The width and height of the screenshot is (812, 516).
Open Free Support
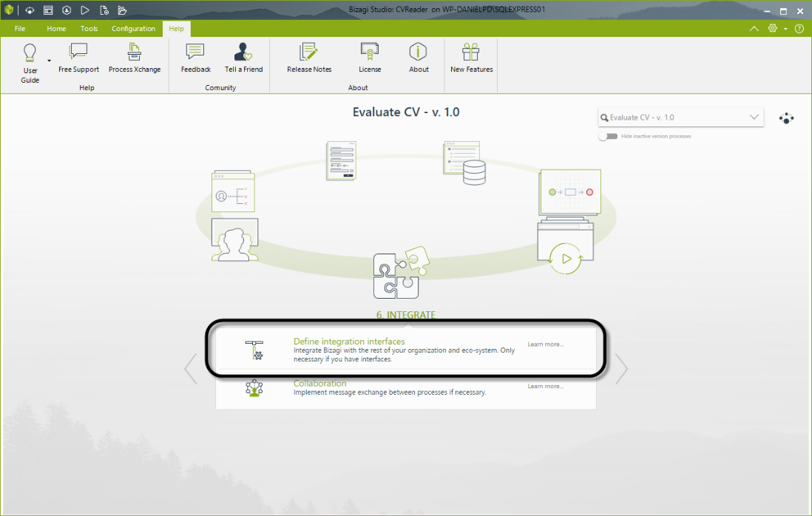click(x=78, y=58)
